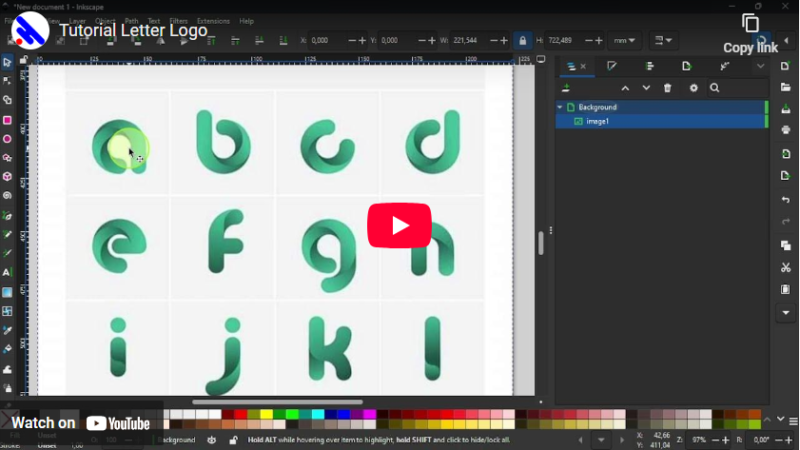This screenshot has height=450, width=800.
Task: Pick the bright green palette swatch
Action: pos(292,414)
